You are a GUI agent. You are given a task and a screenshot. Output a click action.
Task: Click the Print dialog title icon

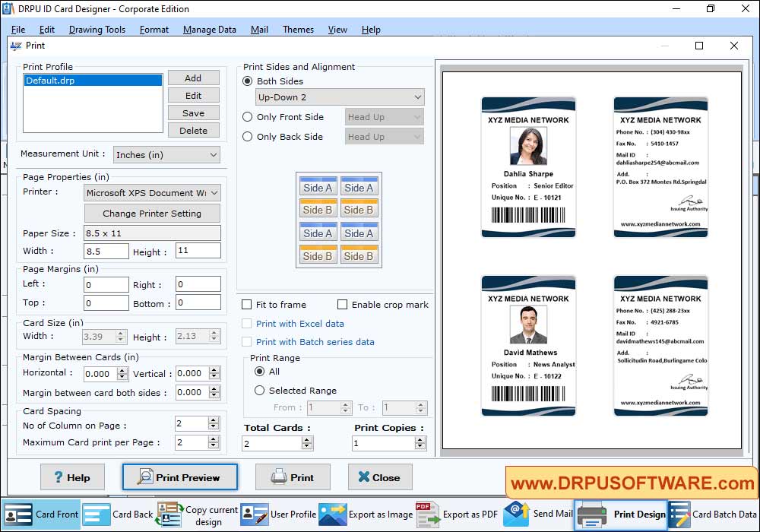16,46
